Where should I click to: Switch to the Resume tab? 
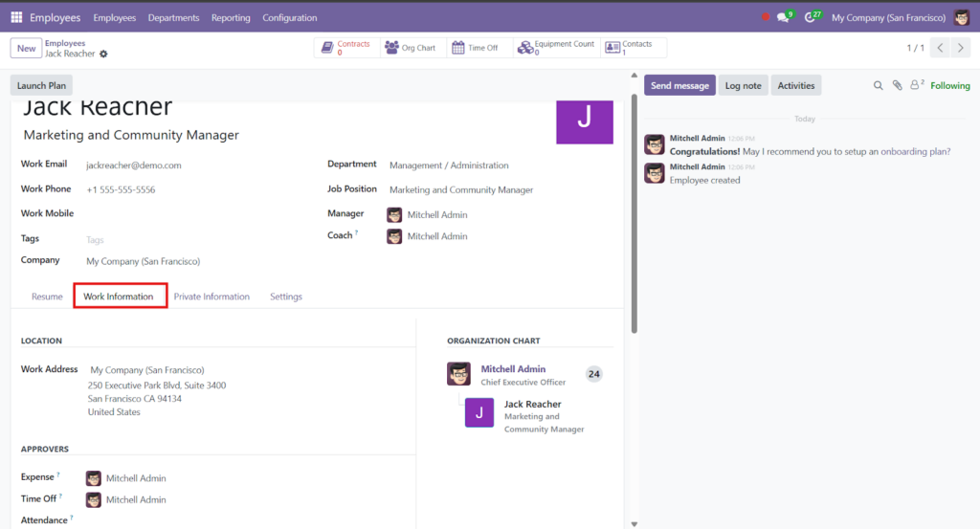pyautogui.click(x=47, y=297)
